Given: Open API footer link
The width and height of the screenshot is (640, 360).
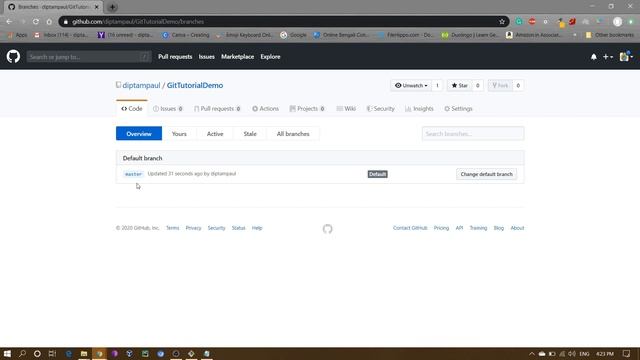Looking at the screenshot, I should 459,228.
